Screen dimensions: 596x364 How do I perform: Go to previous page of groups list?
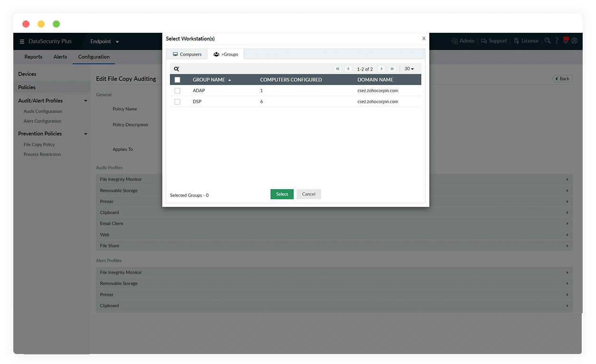point(348,69)
